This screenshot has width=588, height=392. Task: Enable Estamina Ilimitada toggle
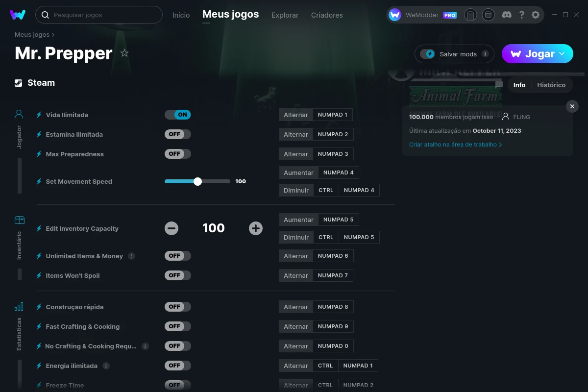[178, 134]
